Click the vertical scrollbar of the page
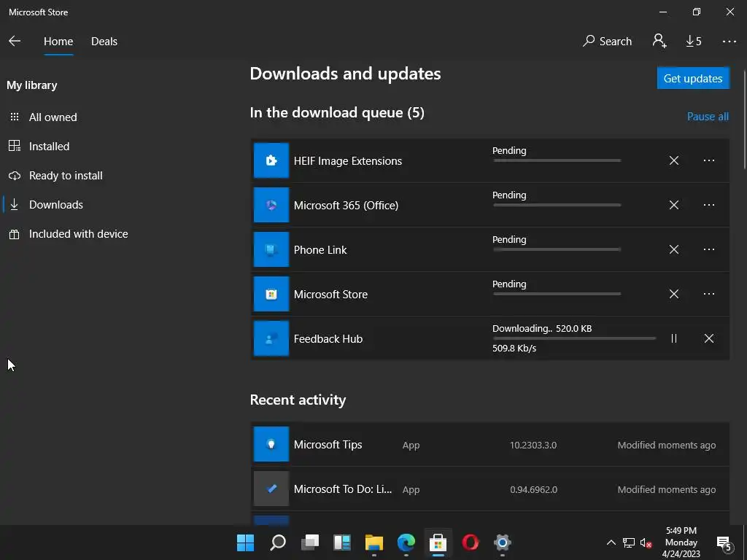The height and width of the screenshot is (560, 747). 745,119
